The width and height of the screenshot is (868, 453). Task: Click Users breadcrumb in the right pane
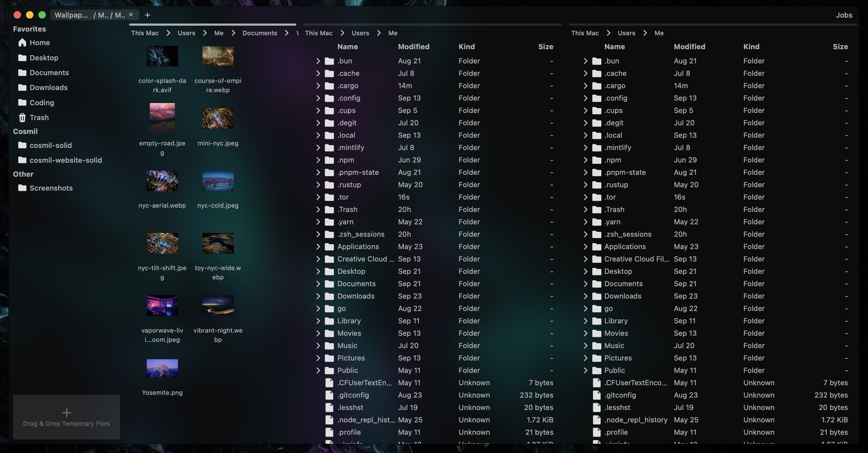click(x=626, y=33)
